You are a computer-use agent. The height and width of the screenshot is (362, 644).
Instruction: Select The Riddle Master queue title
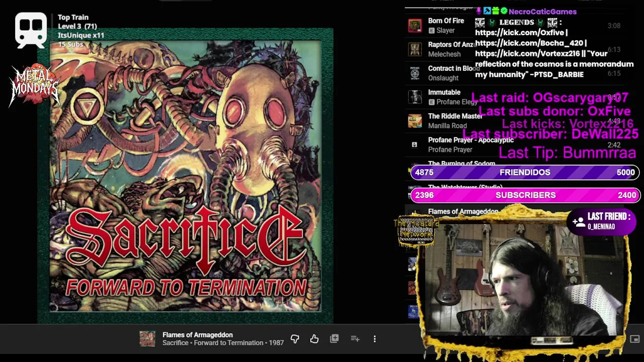pyautogui.click(x=455, y=116)
